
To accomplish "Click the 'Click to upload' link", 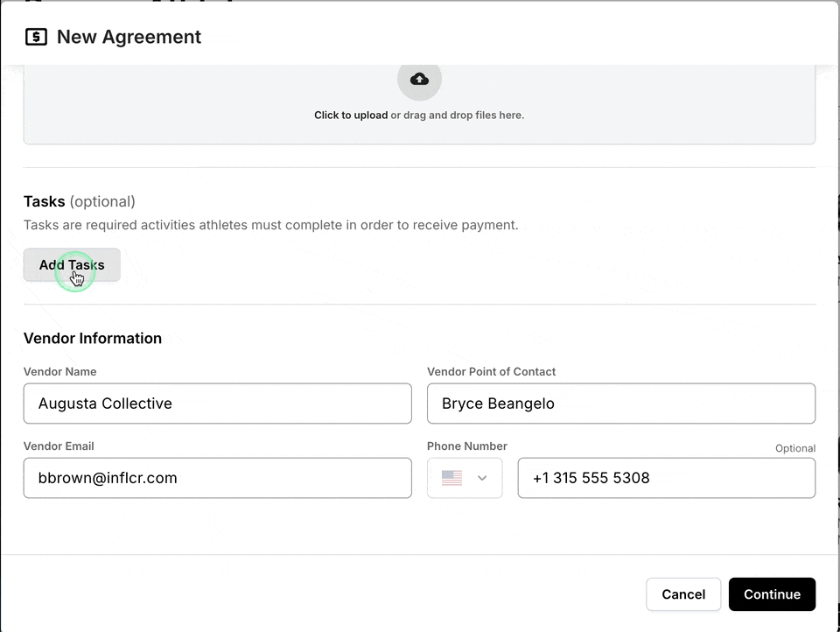I will (x=350, y=115).
